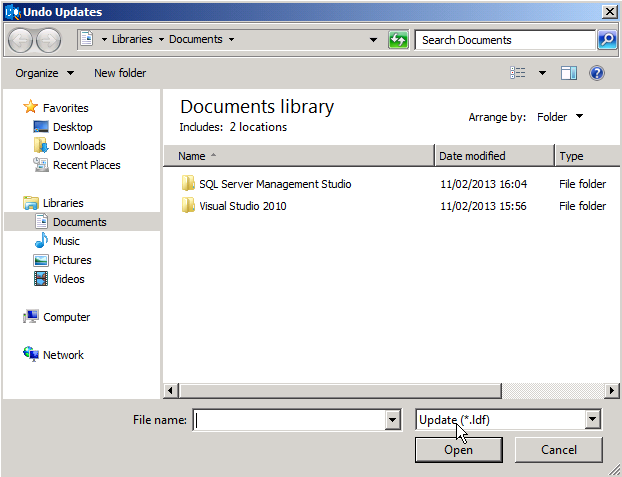The image size is (622, 477).
Task: Expand the File name history dropdown arrow
Action: [x=392, y=420]
